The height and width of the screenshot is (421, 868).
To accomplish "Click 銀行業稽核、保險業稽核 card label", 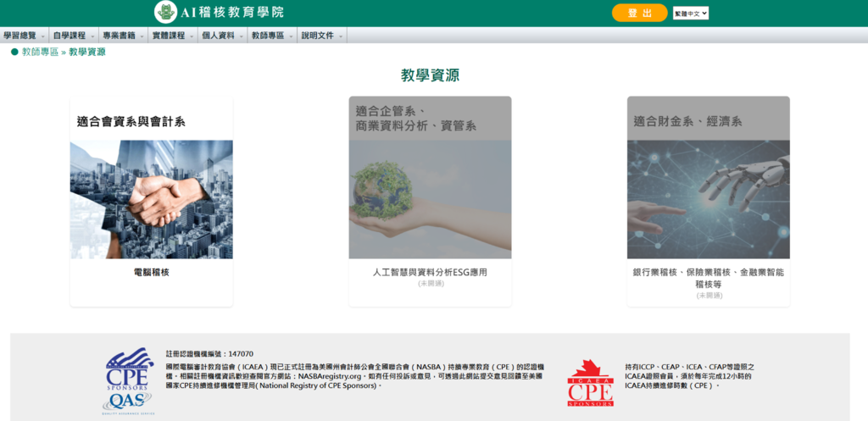I will [x=709, y=279].
